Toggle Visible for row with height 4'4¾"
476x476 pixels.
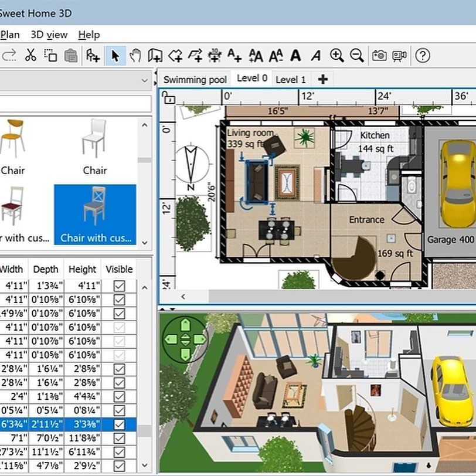point(120,396)
